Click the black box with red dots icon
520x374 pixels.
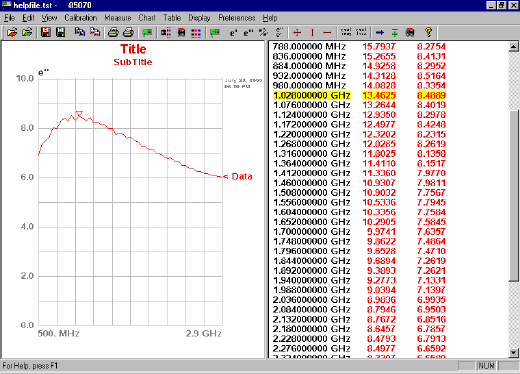pyautogui.click(x=166, y=32)
